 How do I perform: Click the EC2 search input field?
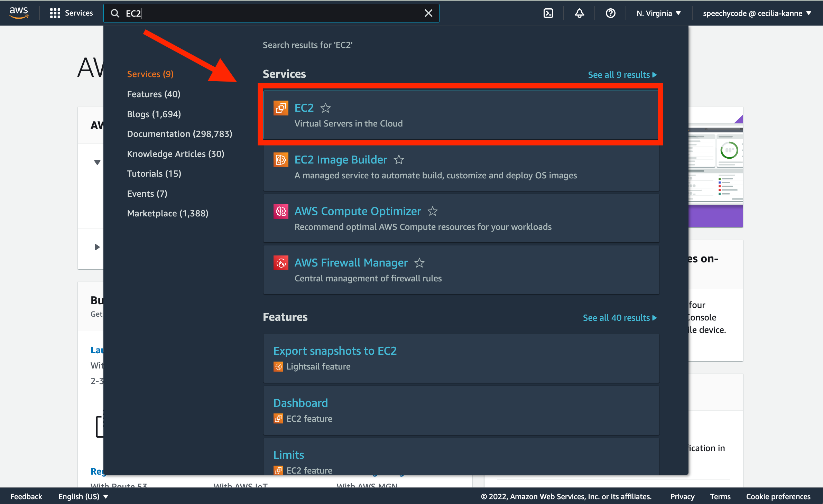(x=271, y=13)
